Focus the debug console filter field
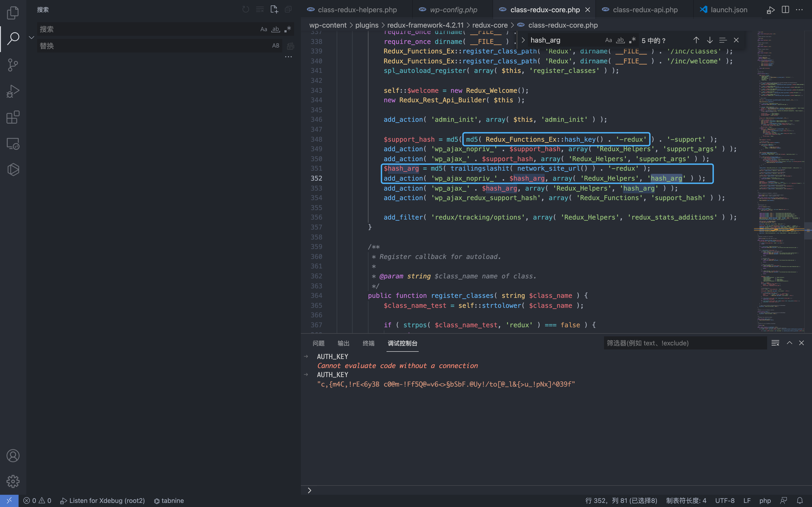 [x=684, y=343]
